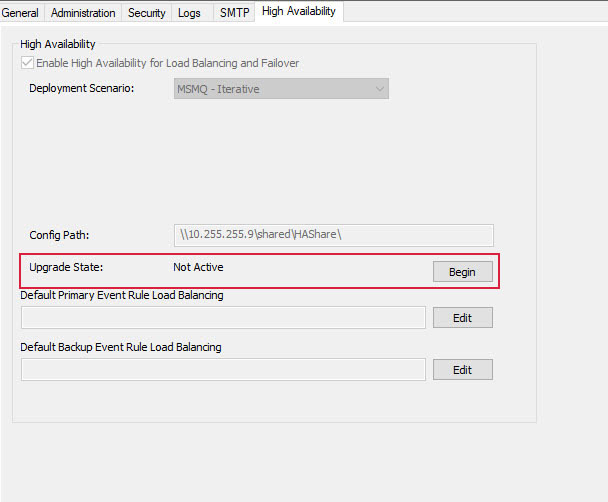Click the Default Primary Event Rule Load Balancing field
This screenshot has width=608, height=502.
(223, 318)
